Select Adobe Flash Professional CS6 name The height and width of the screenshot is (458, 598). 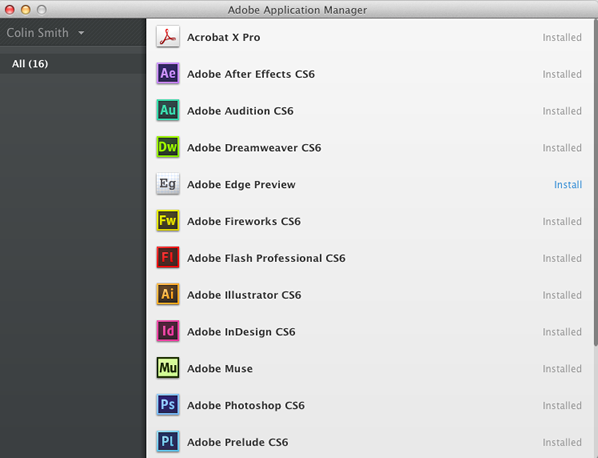pos(266,258)
